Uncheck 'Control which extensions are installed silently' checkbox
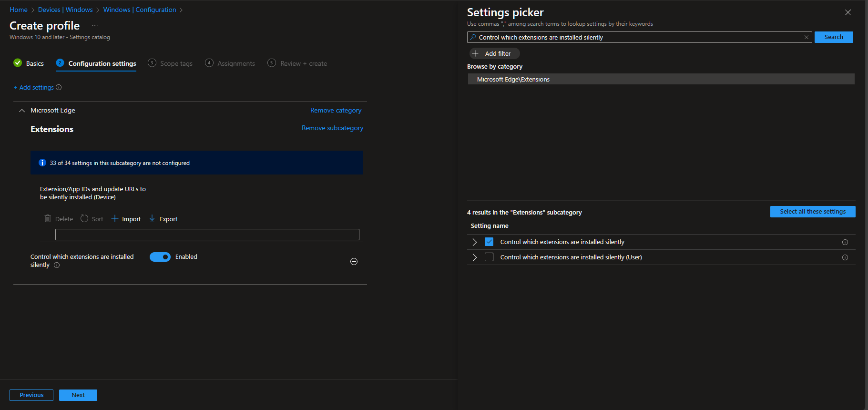The image size is (868, 410). pos(489,242)
